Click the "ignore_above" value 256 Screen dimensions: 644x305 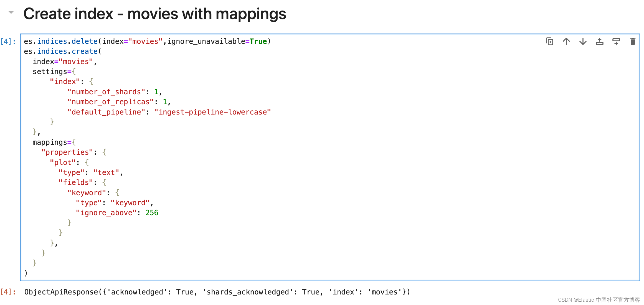click(152, 213)
